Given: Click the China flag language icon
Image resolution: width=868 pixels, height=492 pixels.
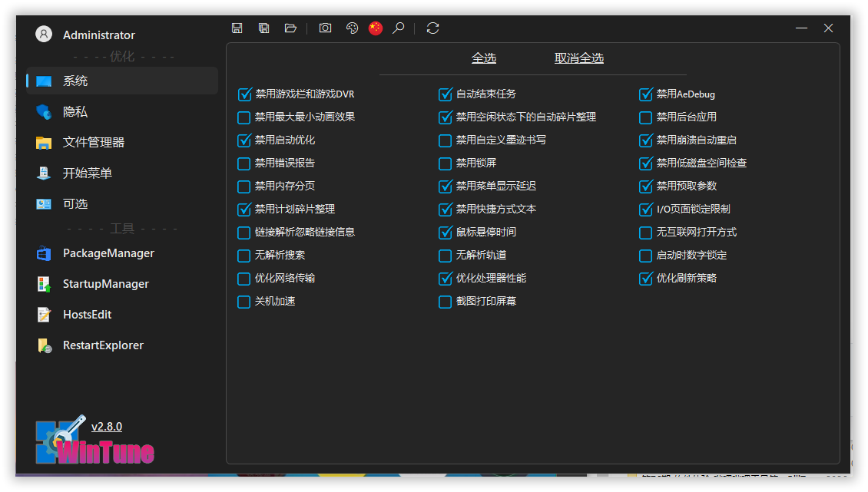Looking at the screenshot, I should 375,28.
